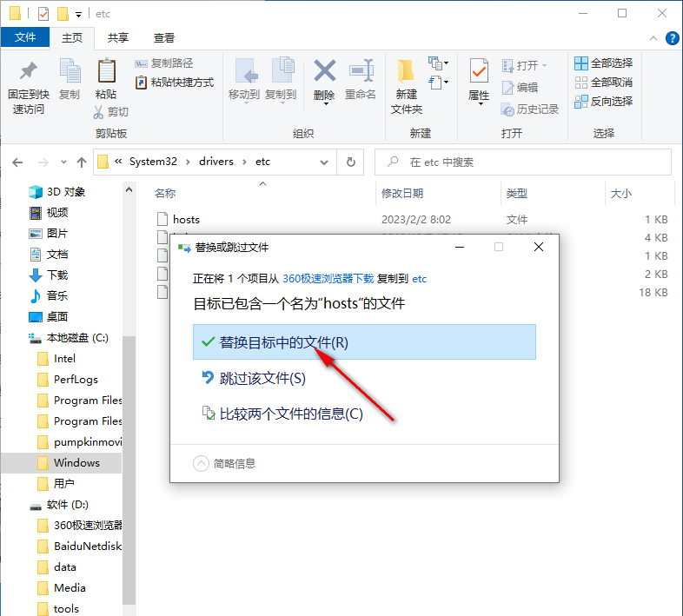The height and width of the screenshot is (616, 683).
Task: Select Cut scissors in clipboard group
Action: (x=111, y=112)
